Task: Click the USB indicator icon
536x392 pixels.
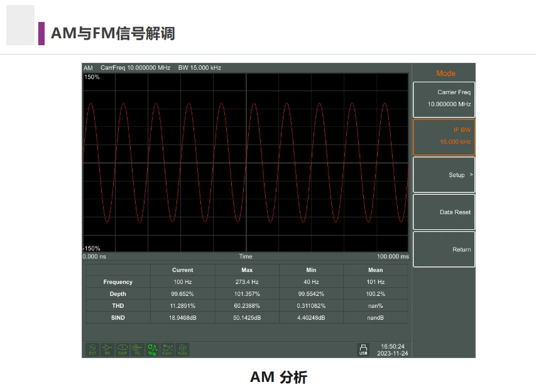Action: [x=363, y=349]
